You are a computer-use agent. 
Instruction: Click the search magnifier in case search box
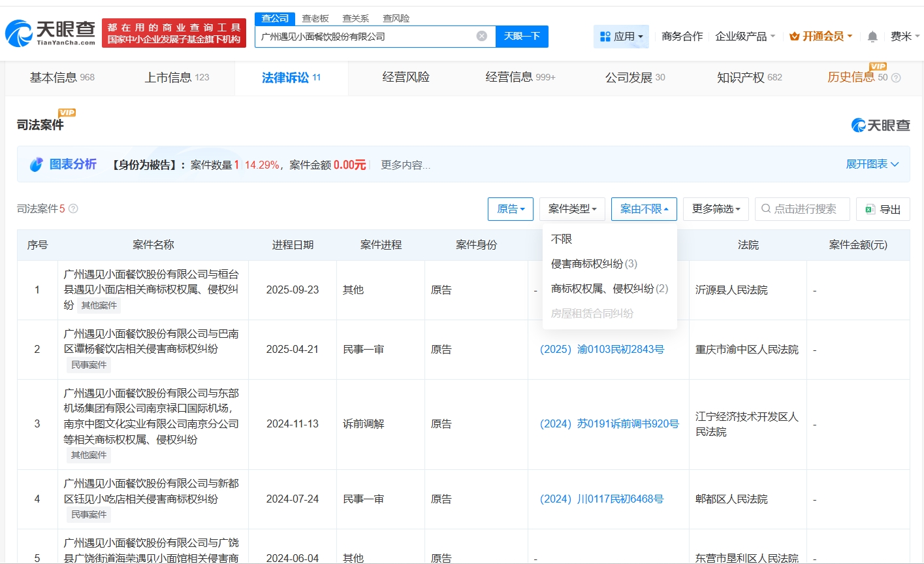click(766, 209)
